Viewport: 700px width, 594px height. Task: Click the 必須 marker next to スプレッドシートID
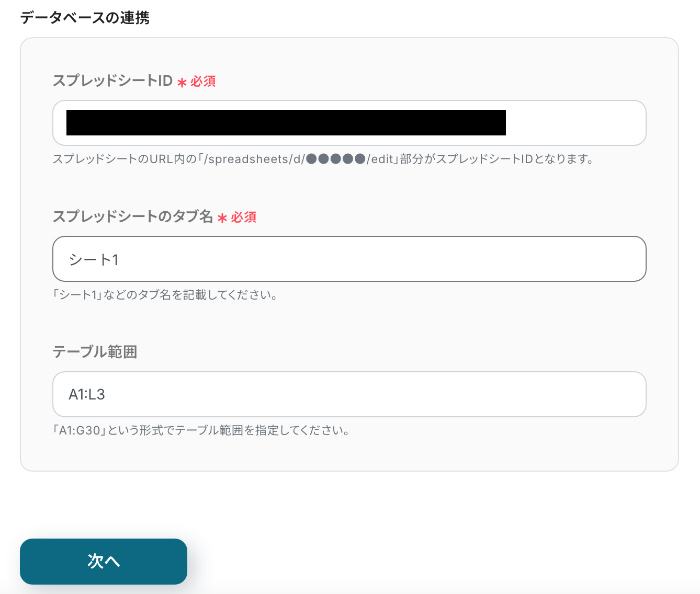[x=203, y=82]
